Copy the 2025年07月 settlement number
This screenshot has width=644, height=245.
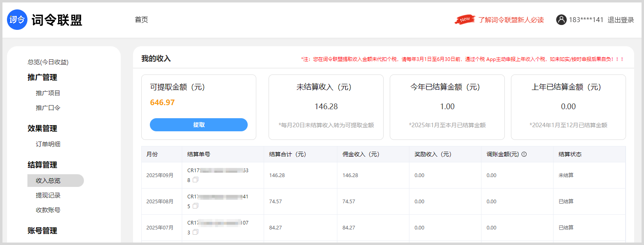pyautogui.click(x=196, y=232)
